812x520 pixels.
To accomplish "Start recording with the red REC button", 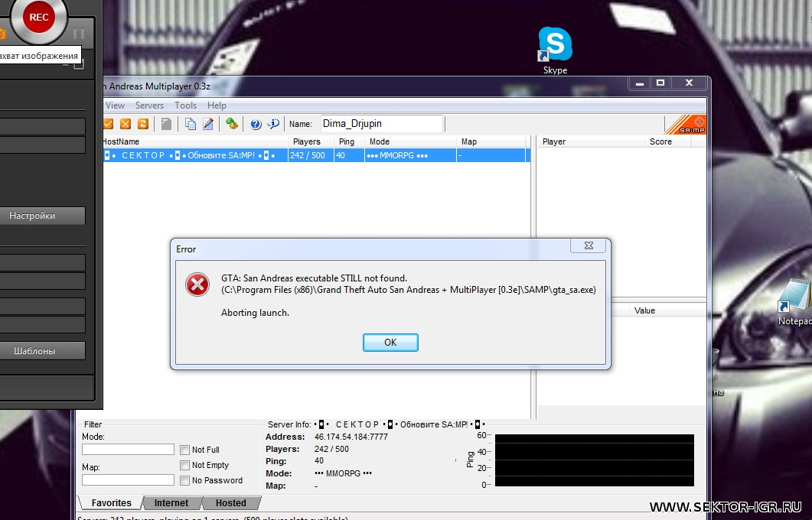I will click(39, 18).
